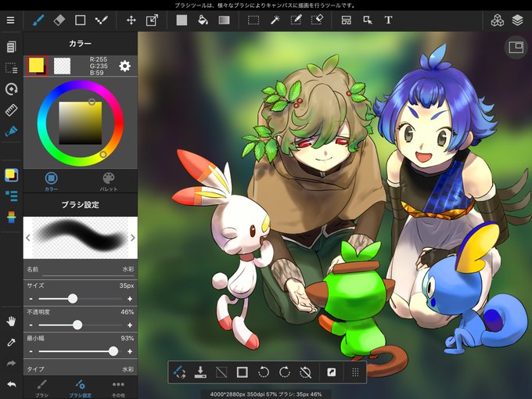Open the Layers panel
The image size is (532, 399).
point(517,20)
